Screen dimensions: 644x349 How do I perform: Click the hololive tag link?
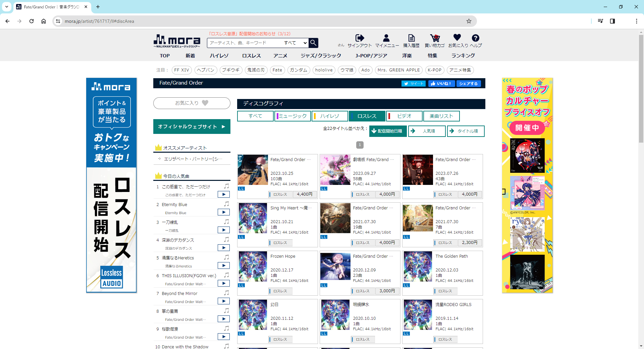324,70
